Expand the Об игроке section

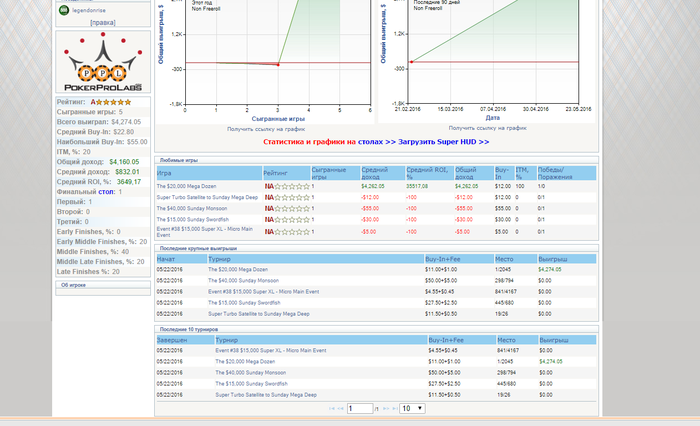pyautogui.click(x=103, y=285)
